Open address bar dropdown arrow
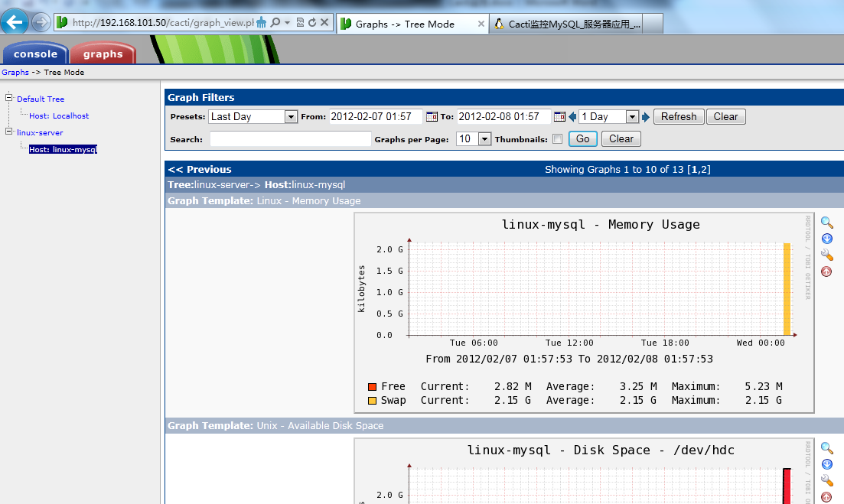844x504 pixels. click(288, 23)
